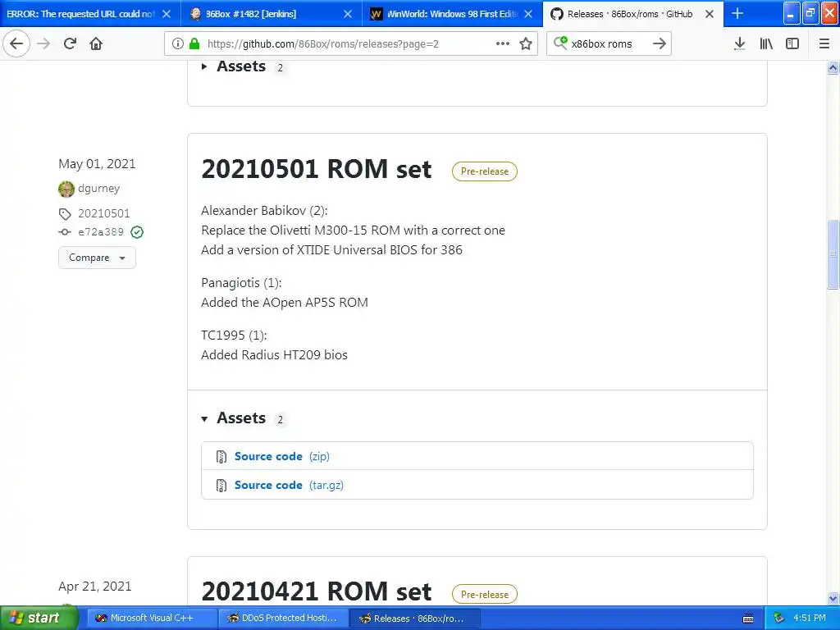840x630 pixels.
Task: Open page actions three-dot menu
Action: click(x=503, y=43)
